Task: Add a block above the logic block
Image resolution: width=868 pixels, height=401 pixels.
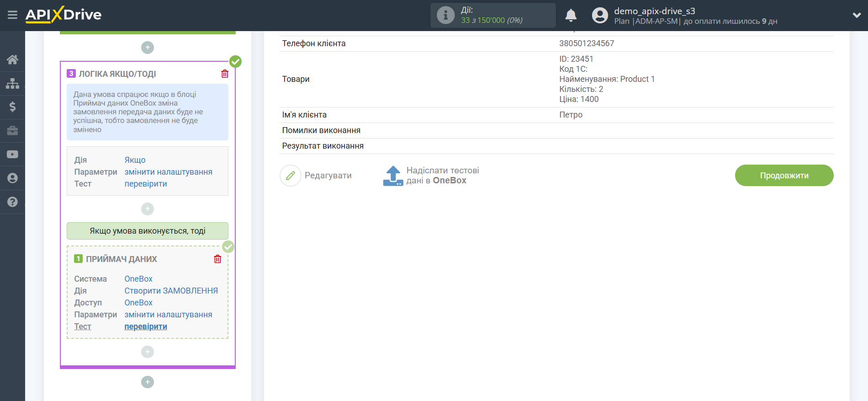Action: point(148,48)
